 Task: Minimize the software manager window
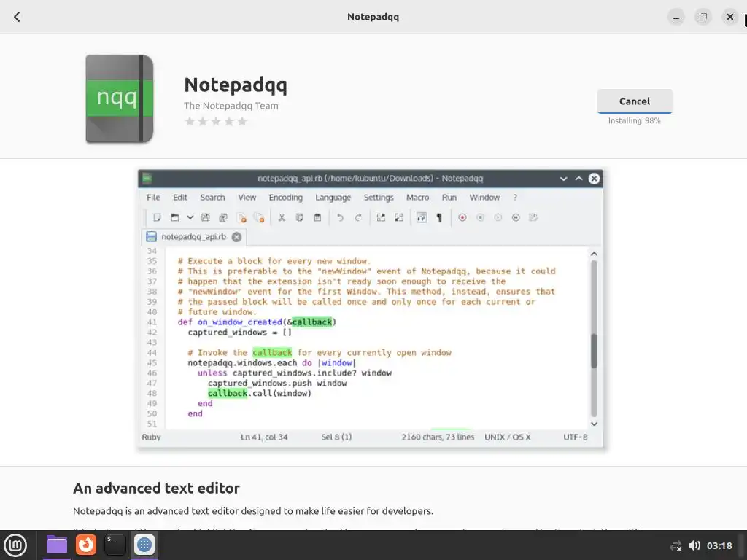point(676,17)
